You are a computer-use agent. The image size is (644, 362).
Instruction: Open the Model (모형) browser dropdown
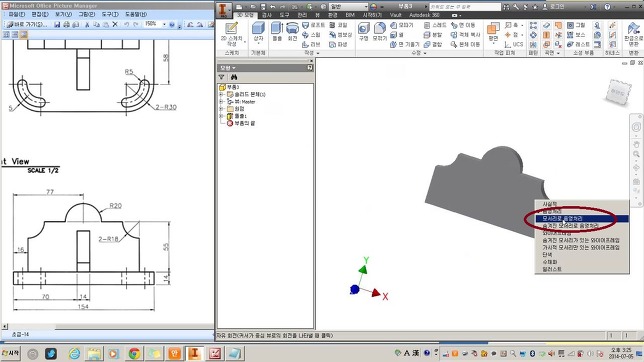click(x=228, y=67)
